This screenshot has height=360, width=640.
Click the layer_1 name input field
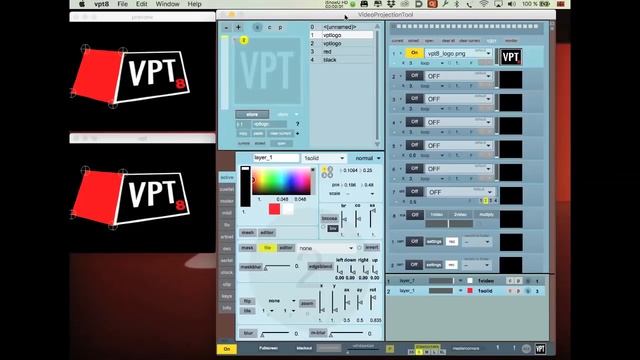[x=276, y=158]
